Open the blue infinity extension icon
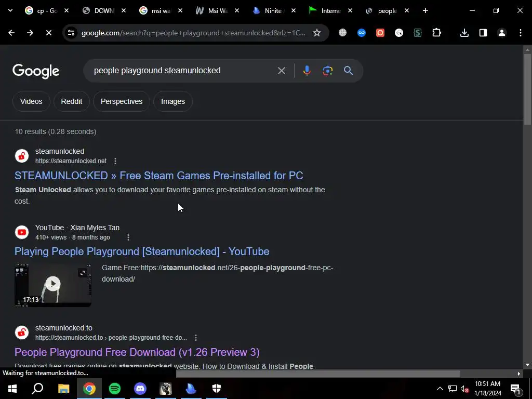Viewport: 532px width, 399px height. [362, 33]
